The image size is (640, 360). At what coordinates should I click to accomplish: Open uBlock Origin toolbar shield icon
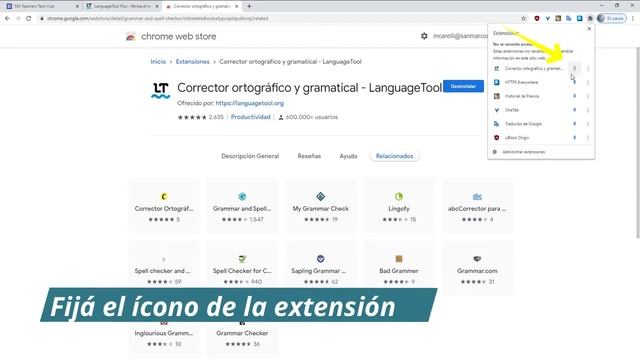pos(537,18)
